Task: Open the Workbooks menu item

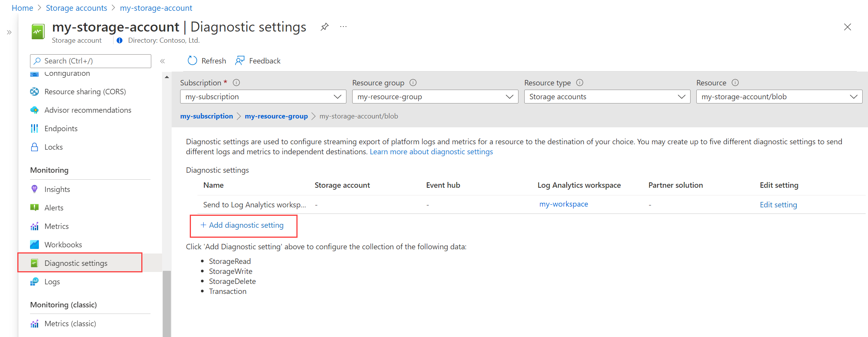Action: [63, 245]
